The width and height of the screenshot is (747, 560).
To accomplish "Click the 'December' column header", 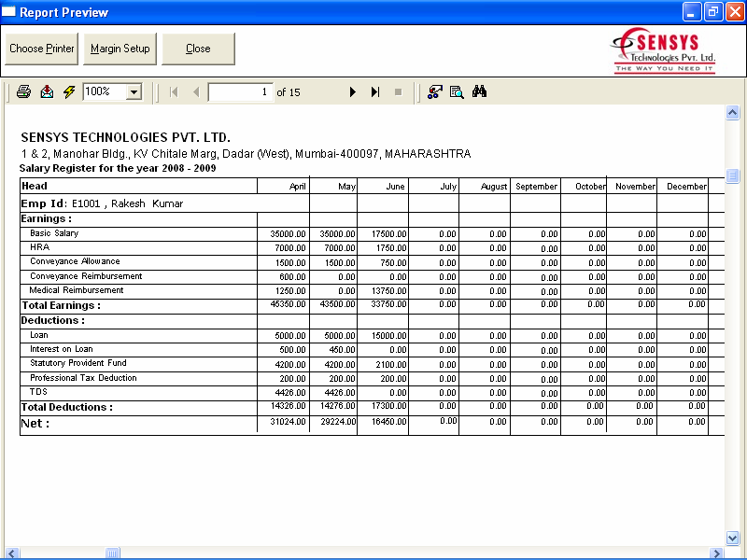I will point(686,187).
